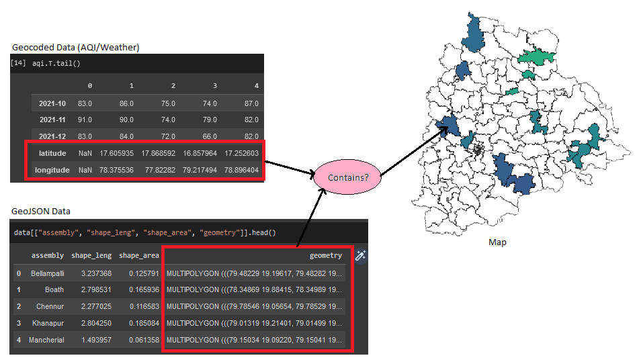The image size is (637, 364).
Task: Click the Map caption under the map
Action: coord(497,242)
